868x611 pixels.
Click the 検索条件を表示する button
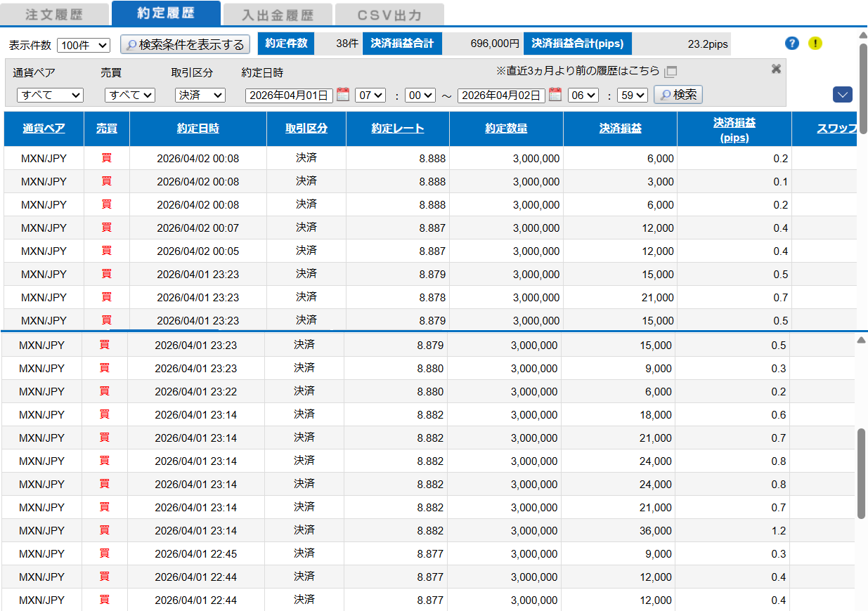(x=186, y=45)
